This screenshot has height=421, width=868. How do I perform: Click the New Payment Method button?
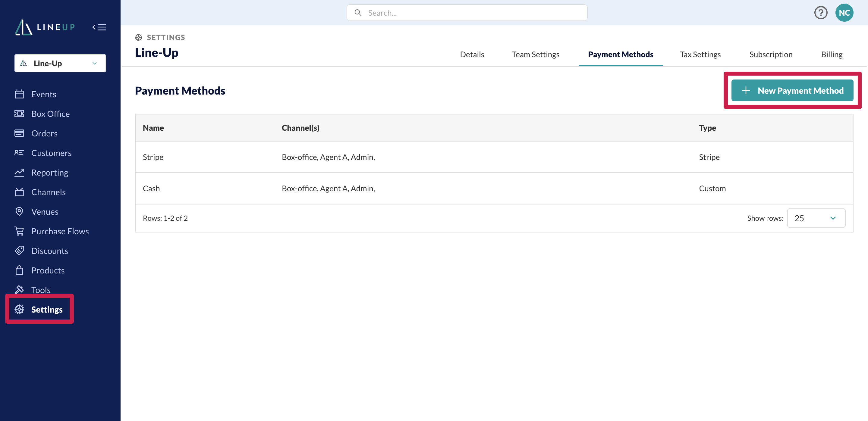pos(792,90)
